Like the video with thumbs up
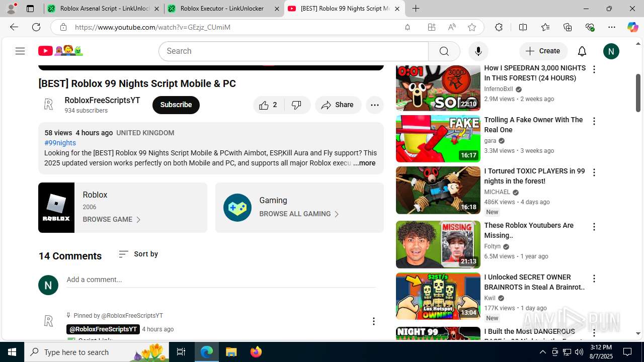 coord(268,105)
